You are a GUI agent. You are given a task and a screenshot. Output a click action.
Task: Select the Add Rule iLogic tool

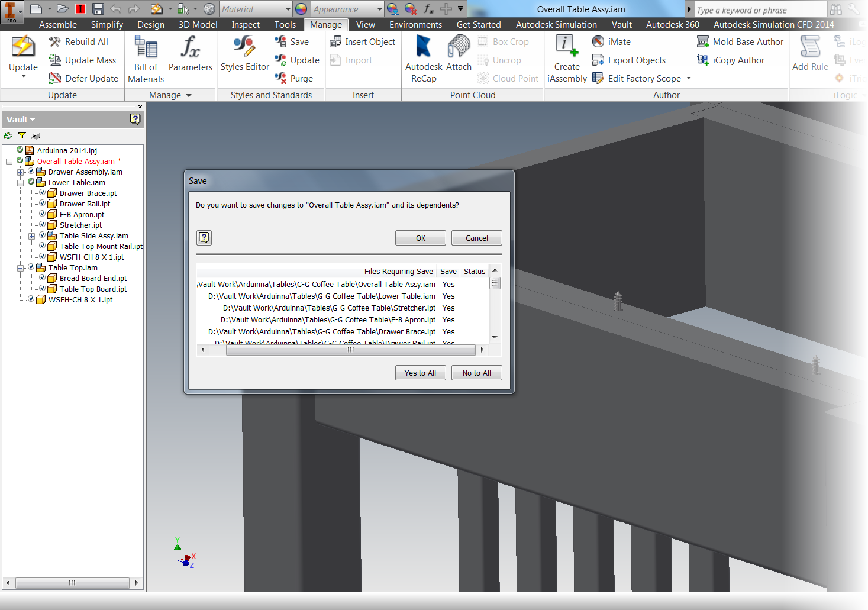[x=809, y=53]
